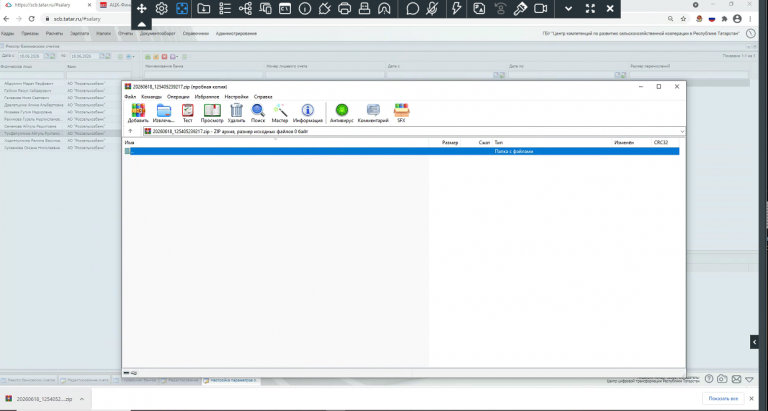Viewport: 768px width, 411px height.
Task: Click screenshot image icon in remote toolbar
Action: coord(480,9)
